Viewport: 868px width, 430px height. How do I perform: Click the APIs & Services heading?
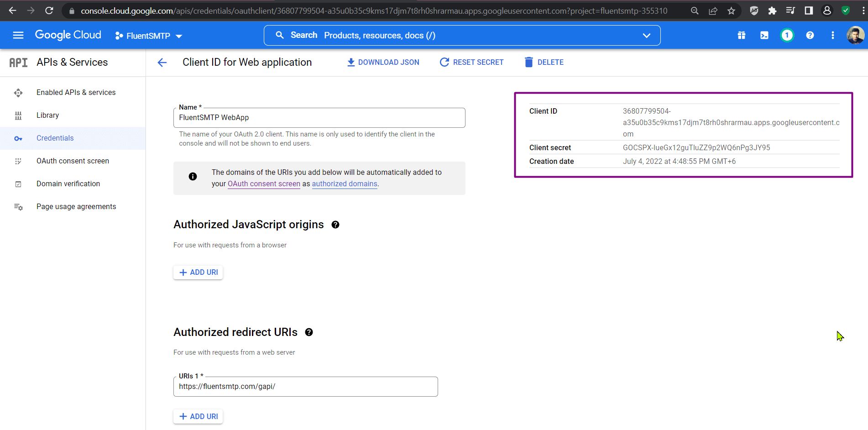click(72, 62)
